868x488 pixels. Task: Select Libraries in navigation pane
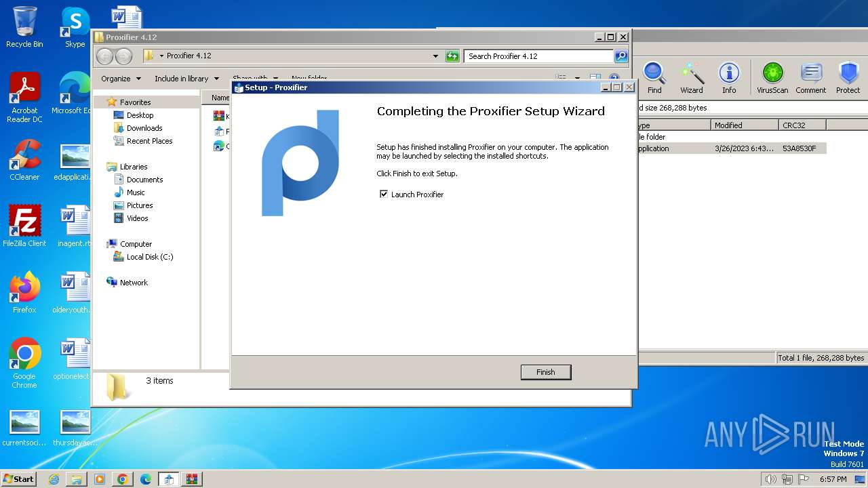(x=134, y=167)
